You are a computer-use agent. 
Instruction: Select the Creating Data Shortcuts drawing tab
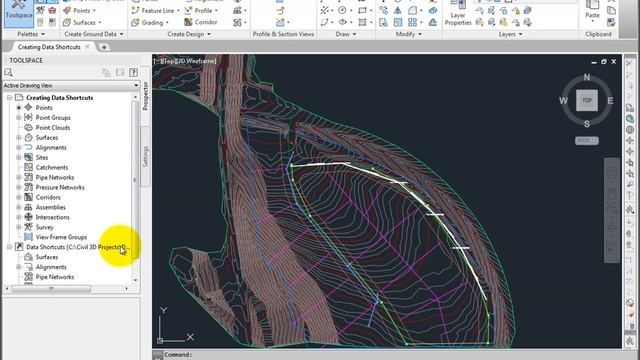(49, 47)
